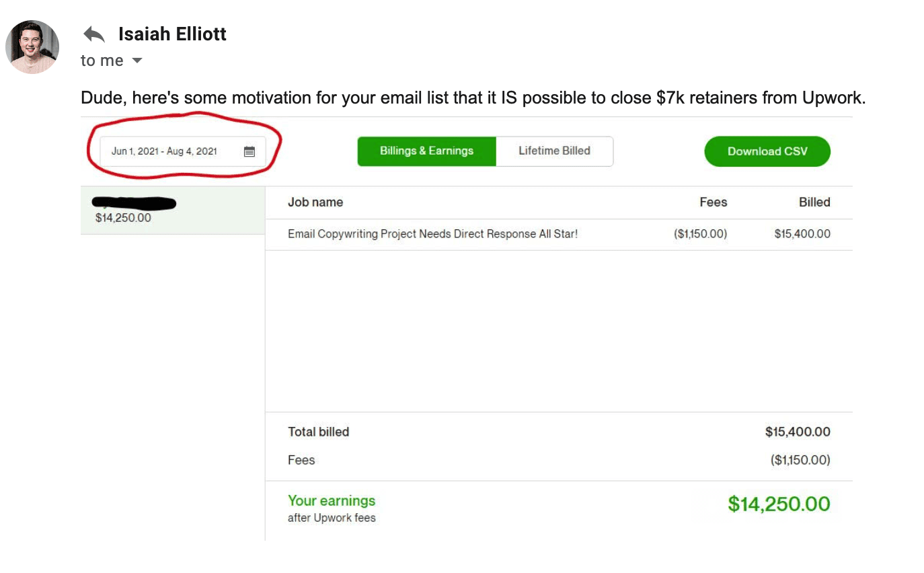Expand the "to me" recipient details arrow
Screen dimensions: 924x573
pyautogui.click(x=137, y=61)
